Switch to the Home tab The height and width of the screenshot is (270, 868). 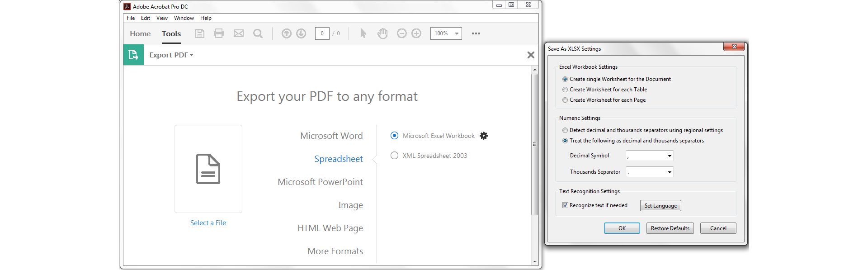140,33
